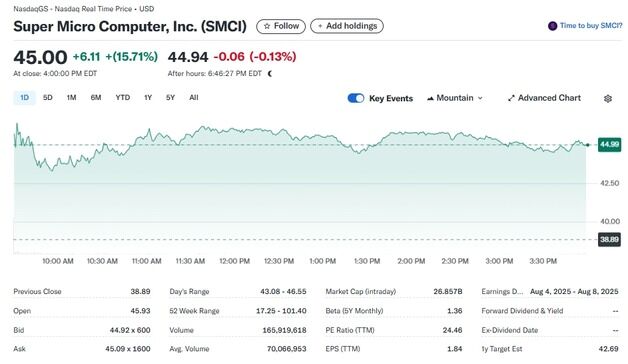This screenshot has width=628, height=364.
Task: Click the 12:00 PM time axis label
Action: pos(234,261)
